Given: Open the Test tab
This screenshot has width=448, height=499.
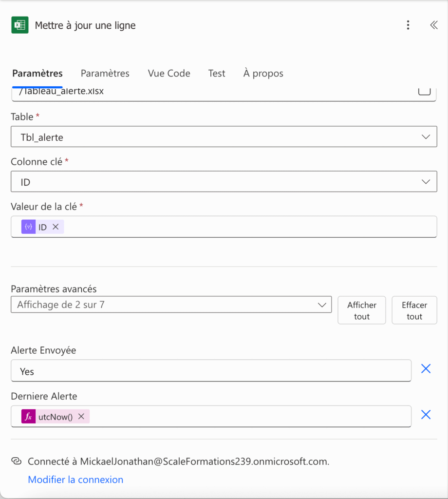Looking at the screenshot, I should [216, 73].
